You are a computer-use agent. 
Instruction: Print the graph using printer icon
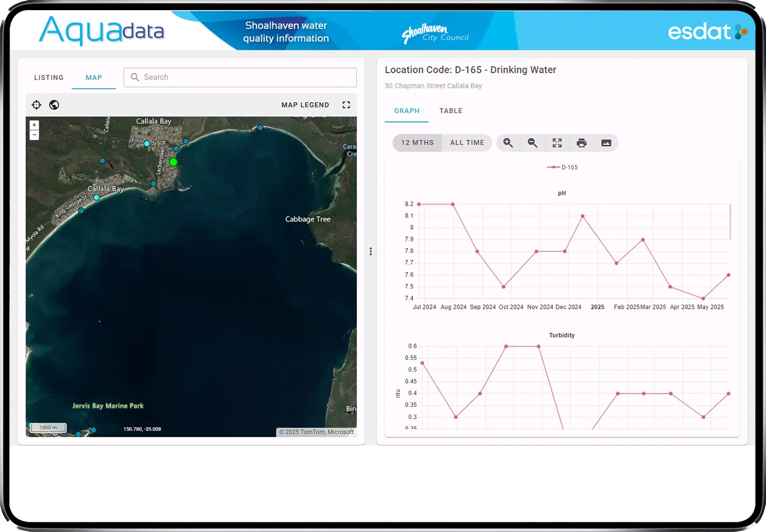pyautogui.click(x=581, y=143)
